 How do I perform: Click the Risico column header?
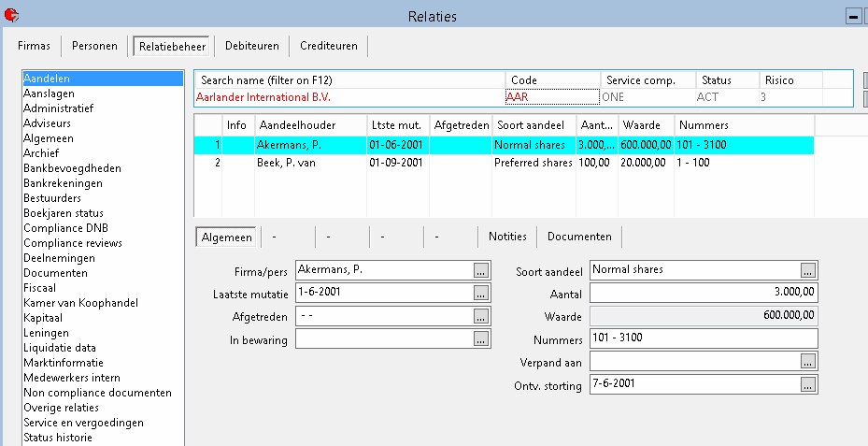tap(791, 80)
